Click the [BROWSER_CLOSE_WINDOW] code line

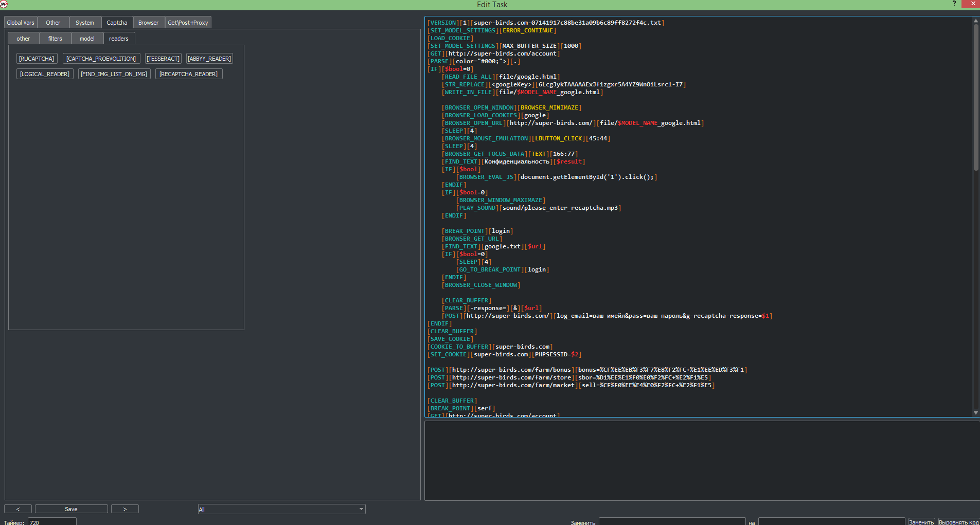click(x=481, y=285)
